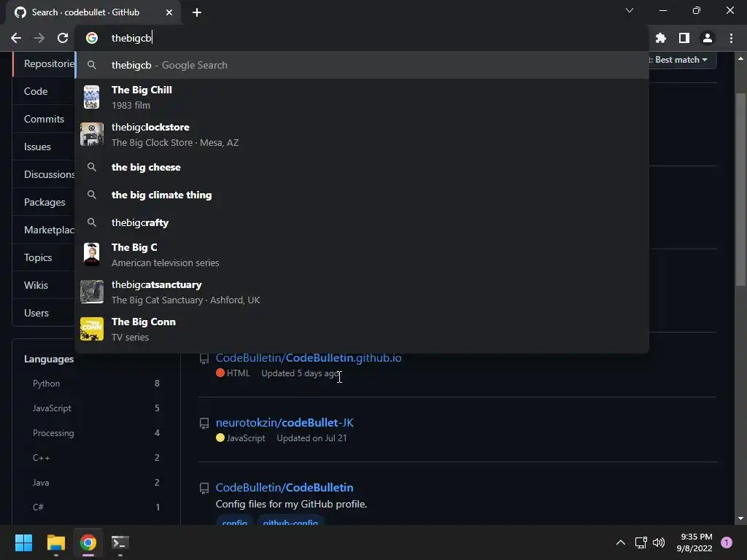Select 'The Big Conn' TV series suggestion

point(362,329)
